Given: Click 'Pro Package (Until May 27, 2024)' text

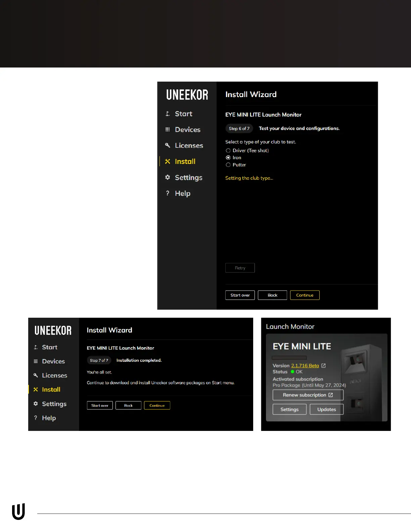Looking at the screenshot, I should tap(309, 385).
